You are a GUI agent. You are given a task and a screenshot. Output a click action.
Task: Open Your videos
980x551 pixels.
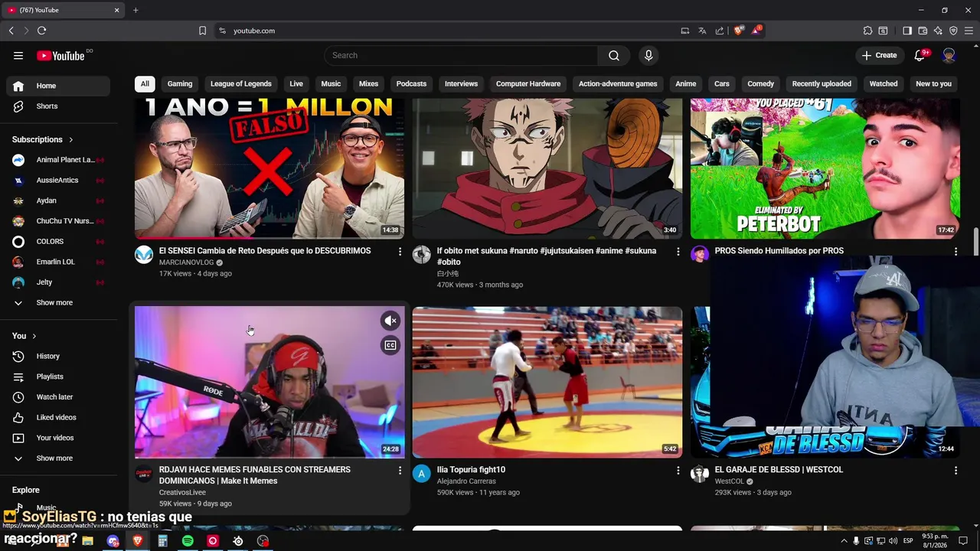click(58, 438)
